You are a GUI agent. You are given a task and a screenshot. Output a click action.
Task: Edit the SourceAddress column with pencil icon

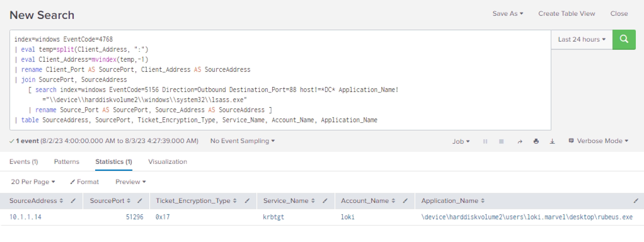pos(73,201)
